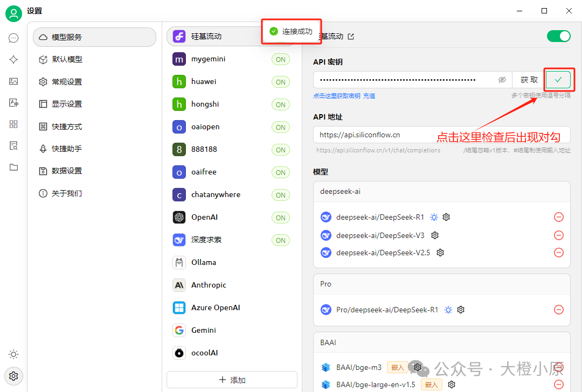This screenshot has width=582, height=392.
Task: Open 模型服务 settings section
Action: click(95, 37)
